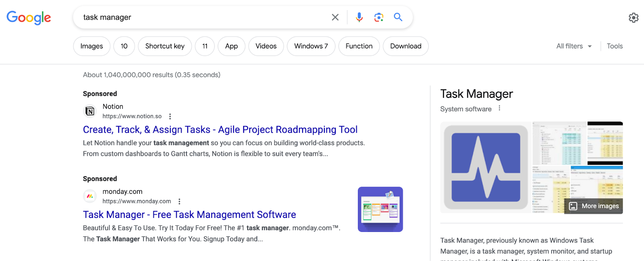This screenshot has height=261, width=644.
Task: Open the monday.com ad thumbnail
Action: coord(380,209)
